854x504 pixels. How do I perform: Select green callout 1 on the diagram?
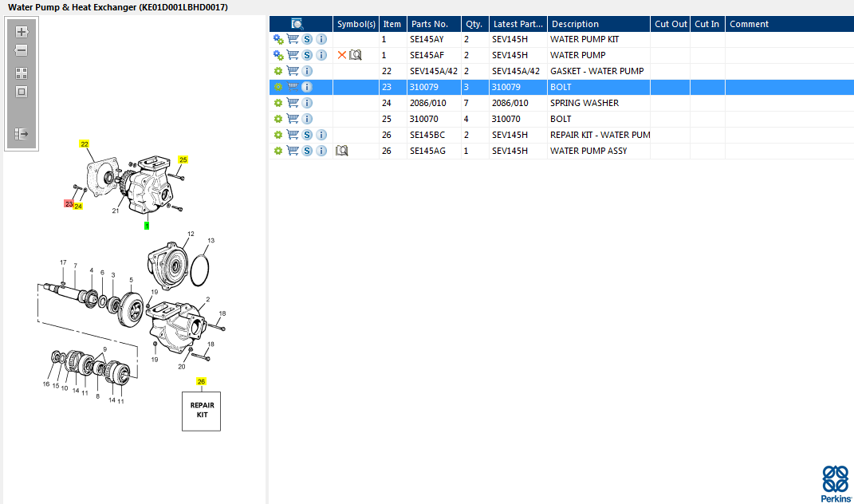(147, 226)
